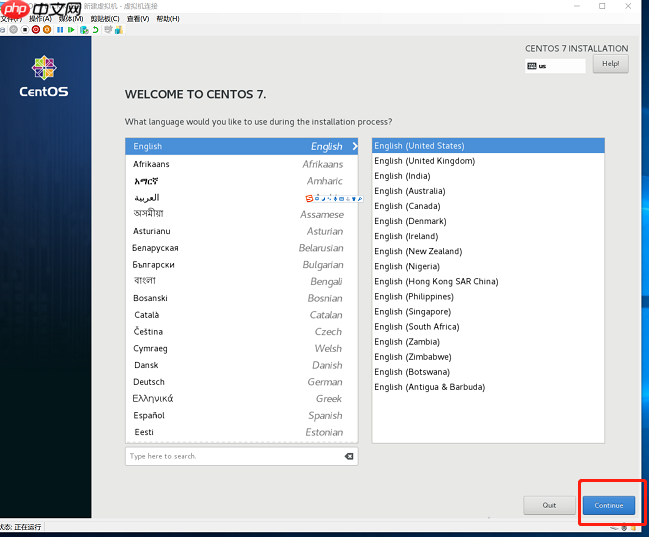This screenshot has height=537, width=649.
Task: Clear the language search box icon
Action: [x=349, y=456]
